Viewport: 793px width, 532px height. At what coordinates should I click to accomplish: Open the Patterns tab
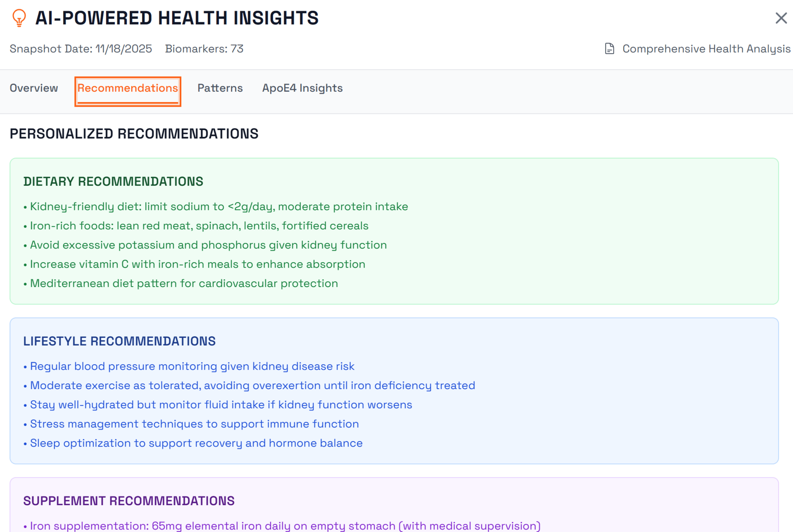(220, 88)
